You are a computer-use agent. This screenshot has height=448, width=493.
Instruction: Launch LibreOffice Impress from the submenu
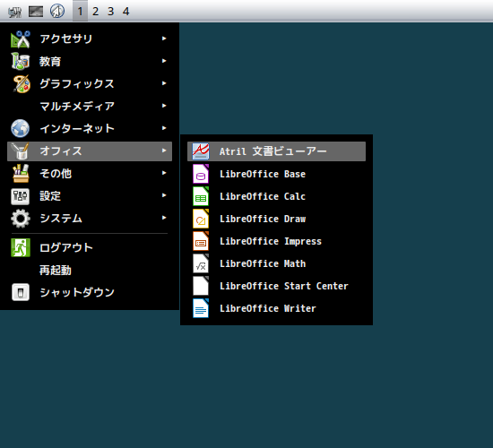coord(276,241)
